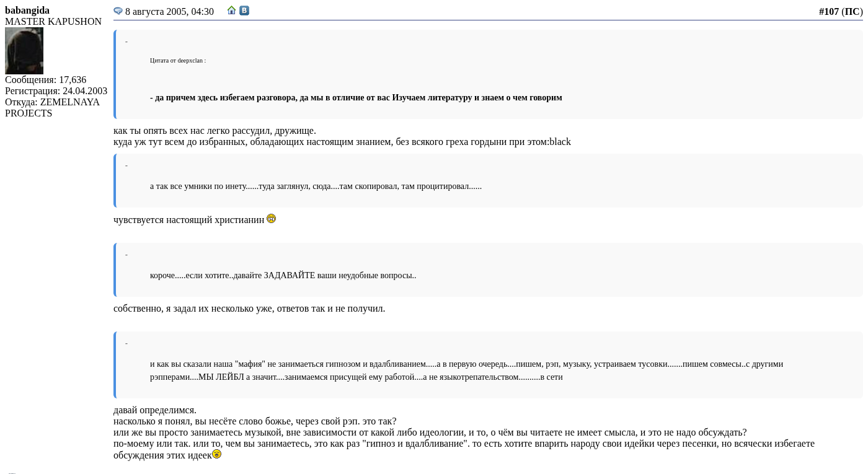This screenshot has height=474, width=868.
Task: Click the "Сообщения: 17,636" message count
Action: coord(46,80)
